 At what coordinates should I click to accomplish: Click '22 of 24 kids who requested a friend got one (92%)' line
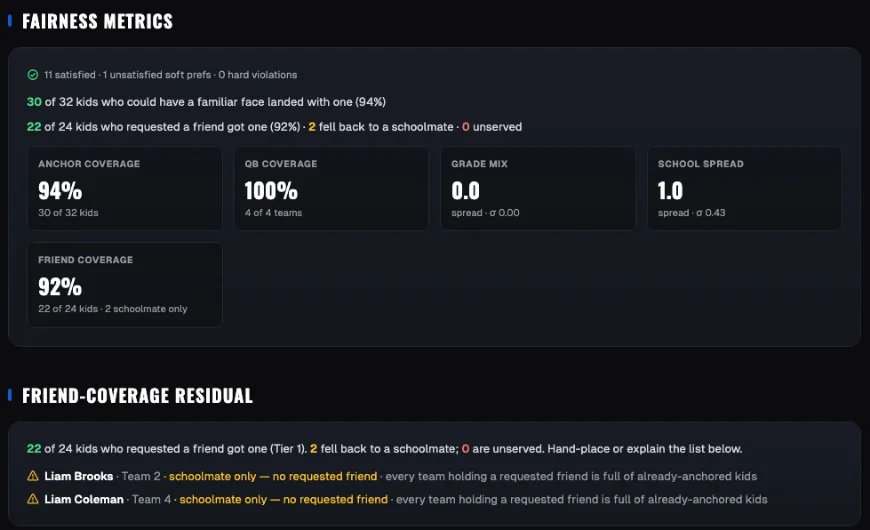274,127
